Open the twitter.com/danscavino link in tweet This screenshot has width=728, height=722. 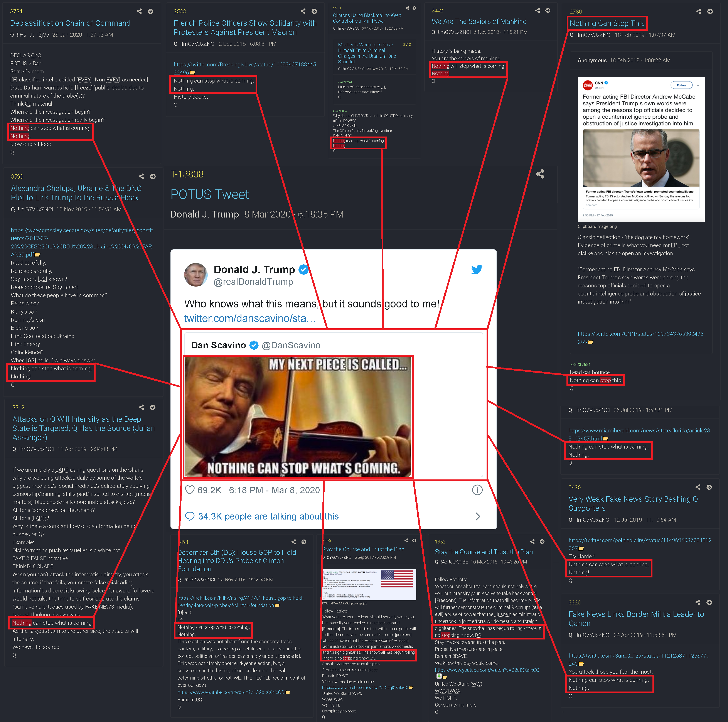click(x=250, y=318)
